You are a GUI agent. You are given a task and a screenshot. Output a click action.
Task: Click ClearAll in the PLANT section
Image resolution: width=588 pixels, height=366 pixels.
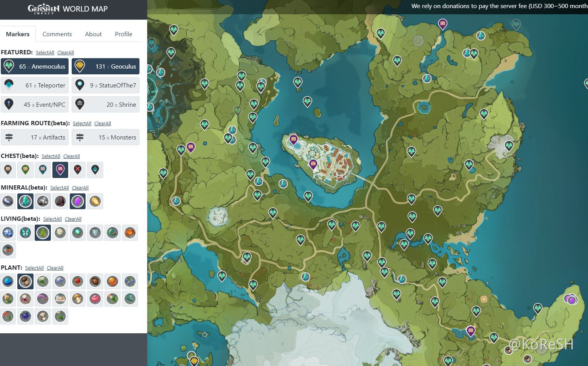point(55,268)
